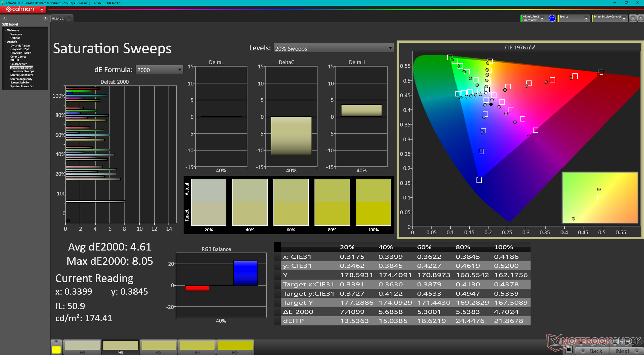Select the 20% actual/target swatch

click(209, 202)
